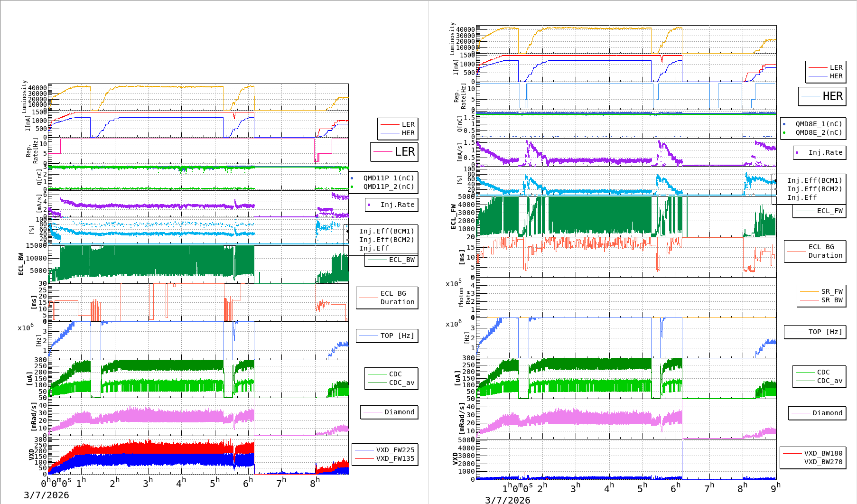Click the large LER panel title box

[x=394, y=152]
